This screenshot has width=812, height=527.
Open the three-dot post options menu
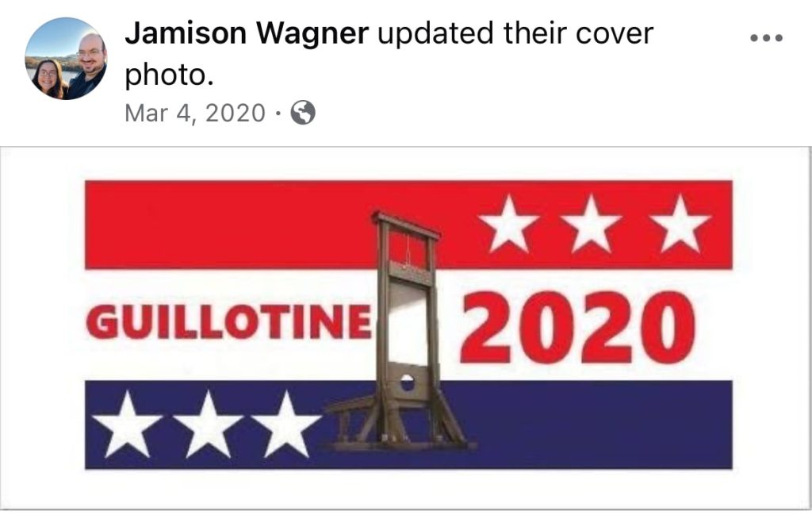pyautogui.click(x=767, y=37)
